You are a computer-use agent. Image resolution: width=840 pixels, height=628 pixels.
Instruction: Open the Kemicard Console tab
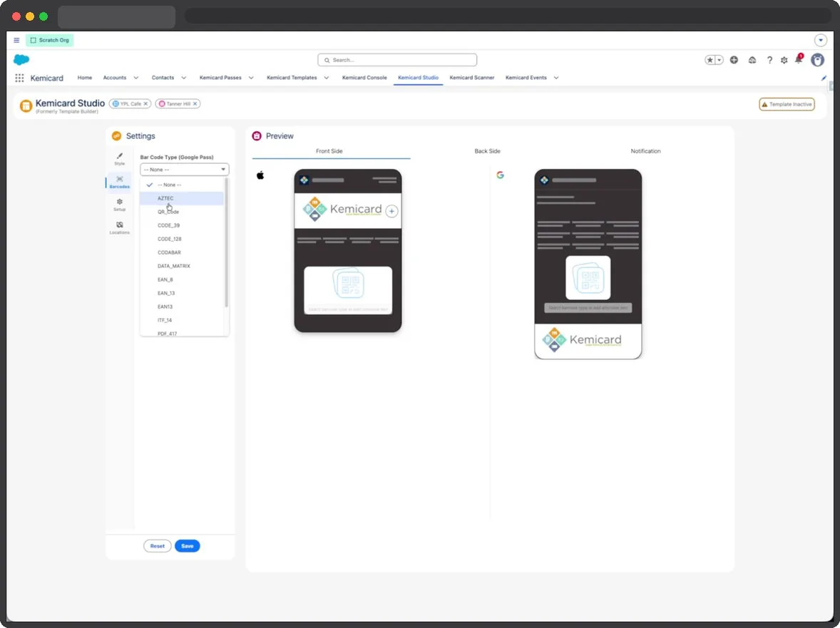(364, 78)
